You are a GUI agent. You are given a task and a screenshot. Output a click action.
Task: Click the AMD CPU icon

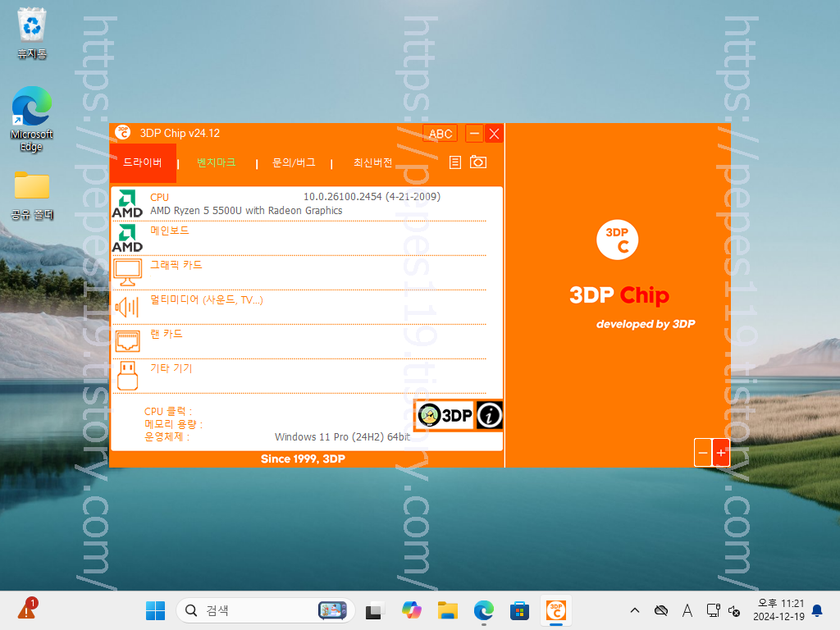127,203
